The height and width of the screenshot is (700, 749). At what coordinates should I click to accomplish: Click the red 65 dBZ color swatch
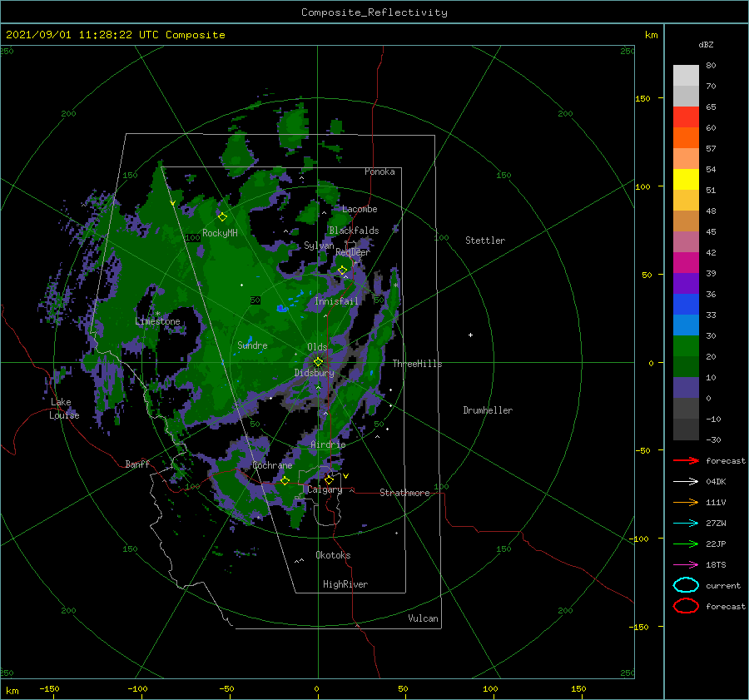click(x=686, y=117)
